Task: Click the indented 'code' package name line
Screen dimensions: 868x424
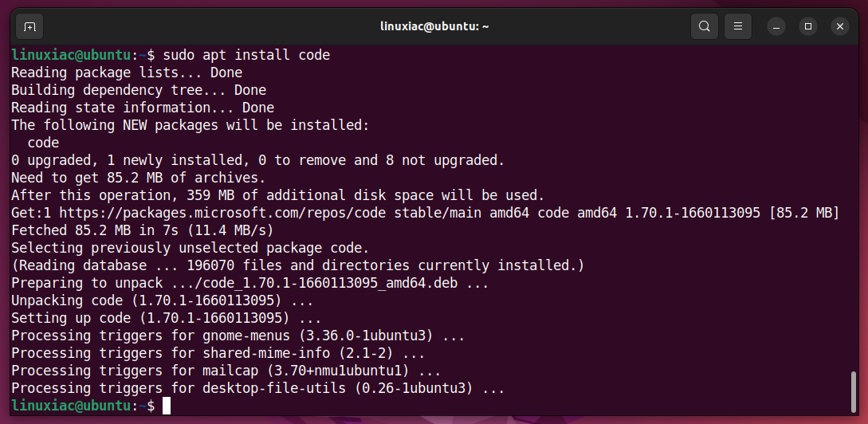Action: point(43,143)
